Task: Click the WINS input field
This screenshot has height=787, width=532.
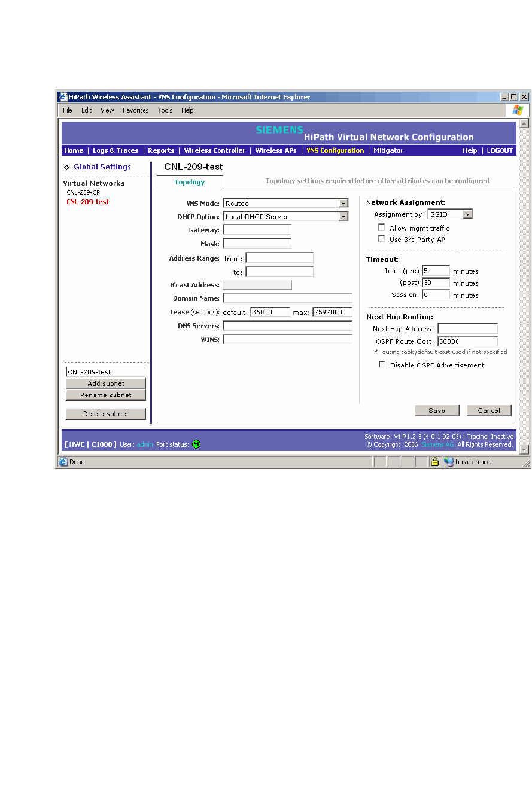Action: pos(287,340)
